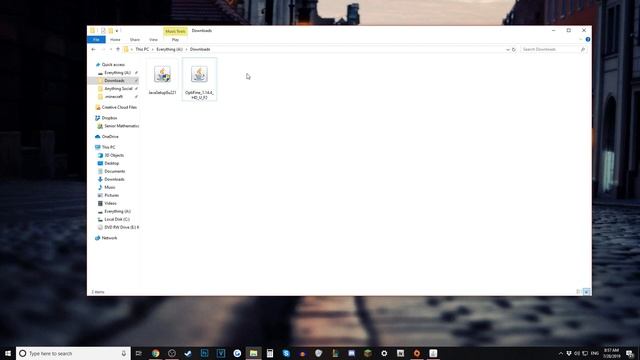Image resolution: width=640 pixels, height=360 pixels.
Task: Open recent locations dropdown arrow
Action: point(111,49)
